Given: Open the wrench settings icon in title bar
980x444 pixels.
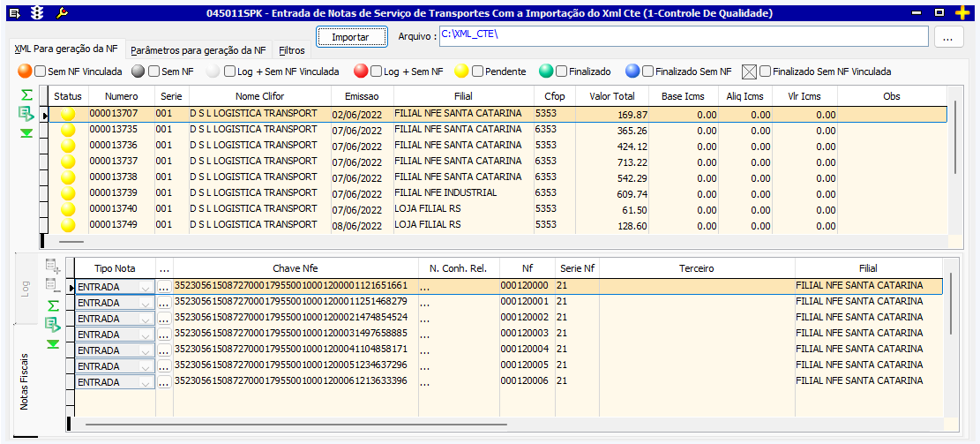Looking at the screenshot, I should tap(62, 13).
